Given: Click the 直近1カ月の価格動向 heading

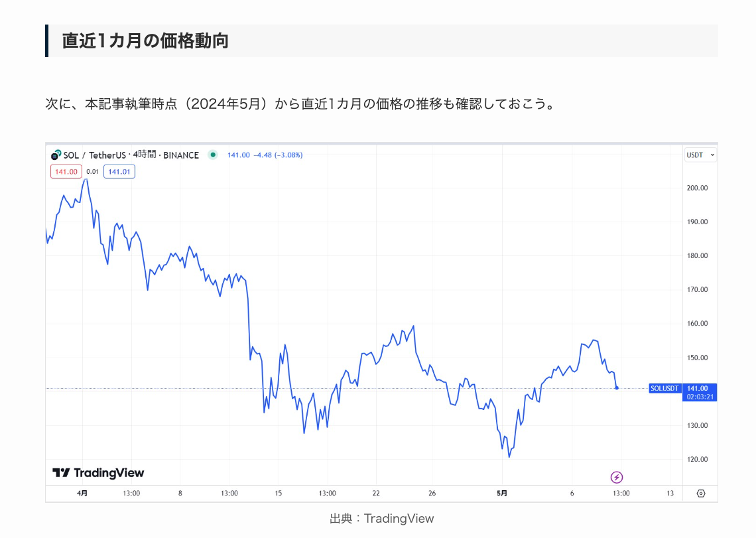Looking at the screenshot, I should (x=145, y=40).
